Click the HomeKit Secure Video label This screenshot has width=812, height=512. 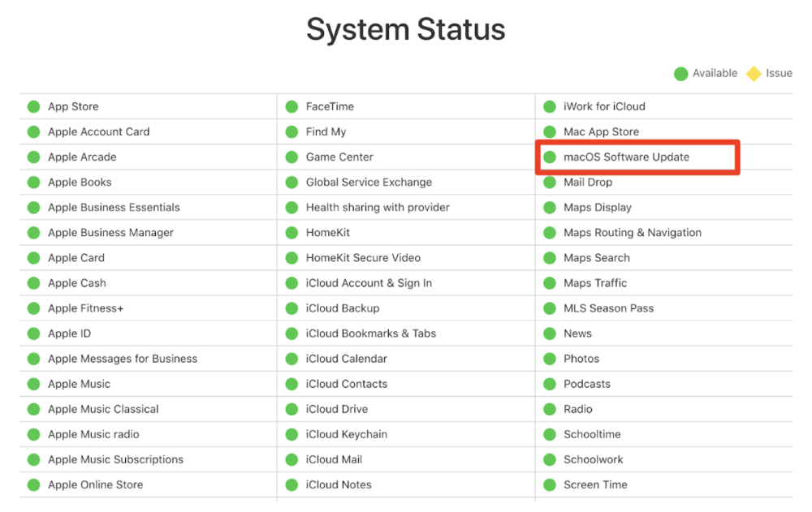(x=363, y=257)
